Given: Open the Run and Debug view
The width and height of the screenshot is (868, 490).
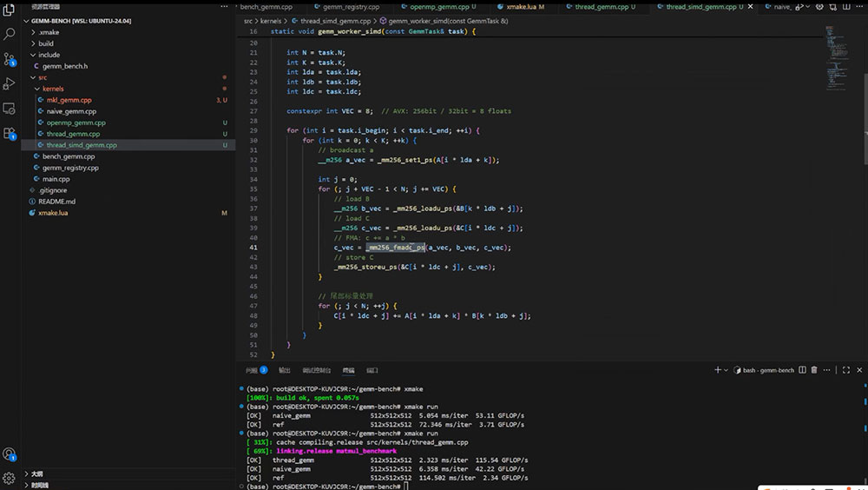Looking at the screenshot, I should pos(9,83).
